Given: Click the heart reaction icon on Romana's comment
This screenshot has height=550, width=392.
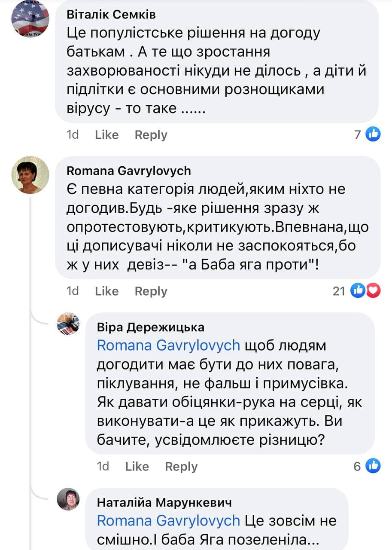Looking at the screenshot, I should point(374,291).
